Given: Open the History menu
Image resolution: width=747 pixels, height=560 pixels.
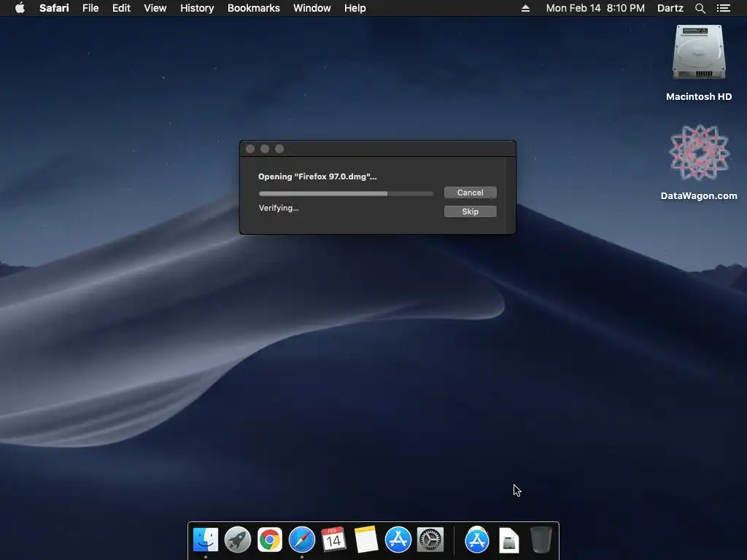Looking at the screenshot, I should pos(197,8).
